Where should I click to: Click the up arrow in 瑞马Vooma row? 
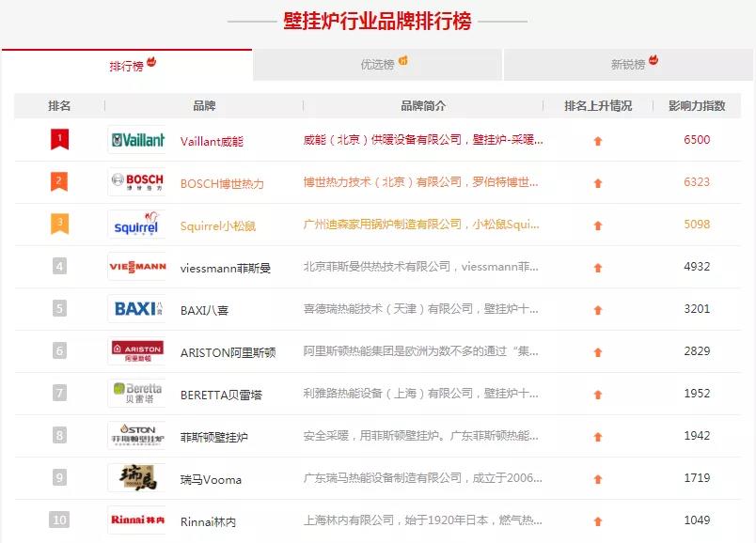[x=598, y=479]
